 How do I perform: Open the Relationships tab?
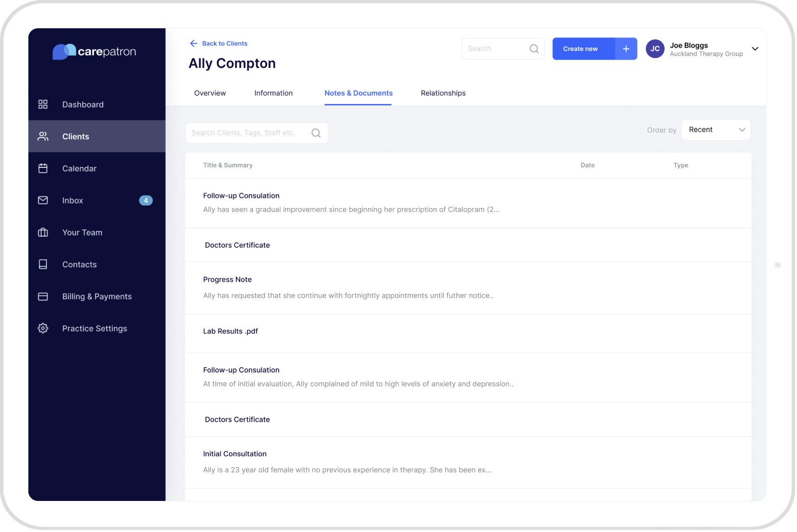[443, 93]
